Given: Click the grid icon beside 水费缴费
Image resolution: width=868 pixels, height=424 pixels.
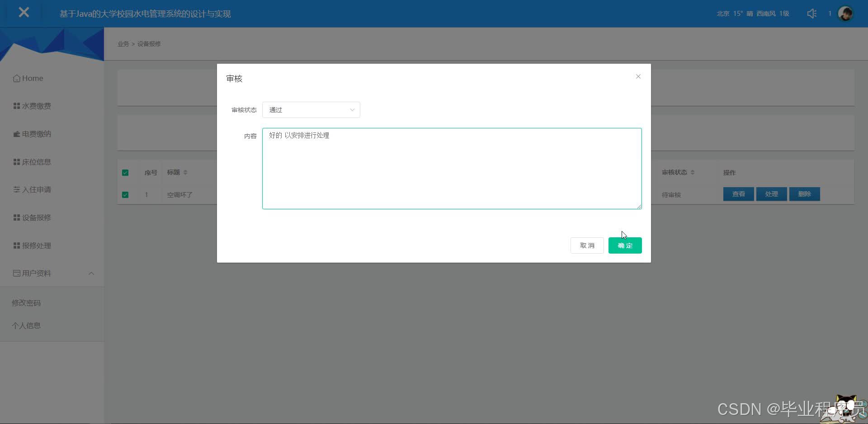Looking at the screenshot, I should point(17,106).
